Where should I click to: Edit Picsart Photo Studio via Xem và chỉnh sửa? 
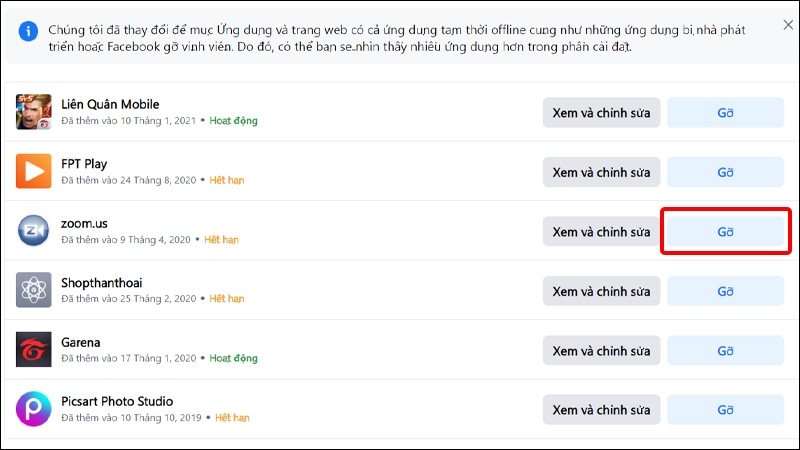coord(601,410)
